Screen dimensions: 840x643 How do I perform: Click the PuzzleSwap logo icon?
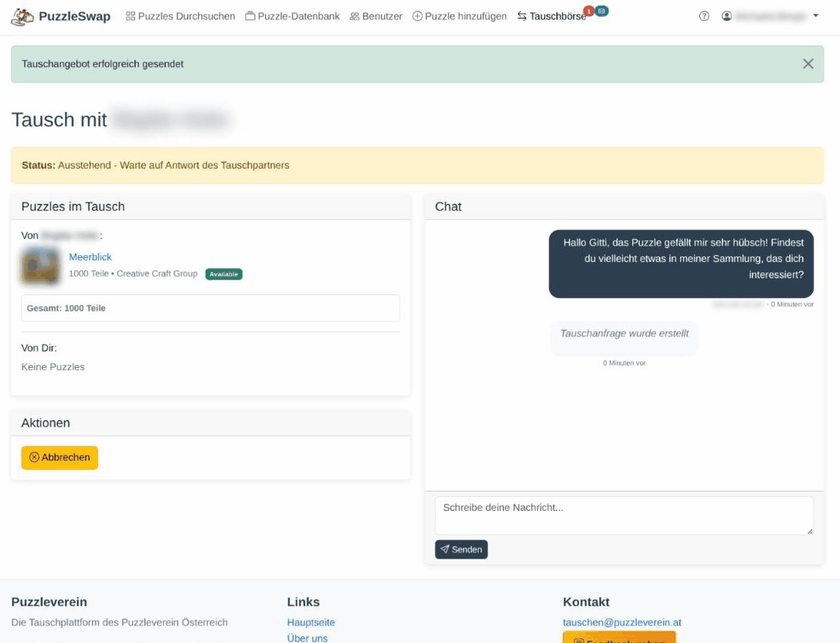(22, 16)
